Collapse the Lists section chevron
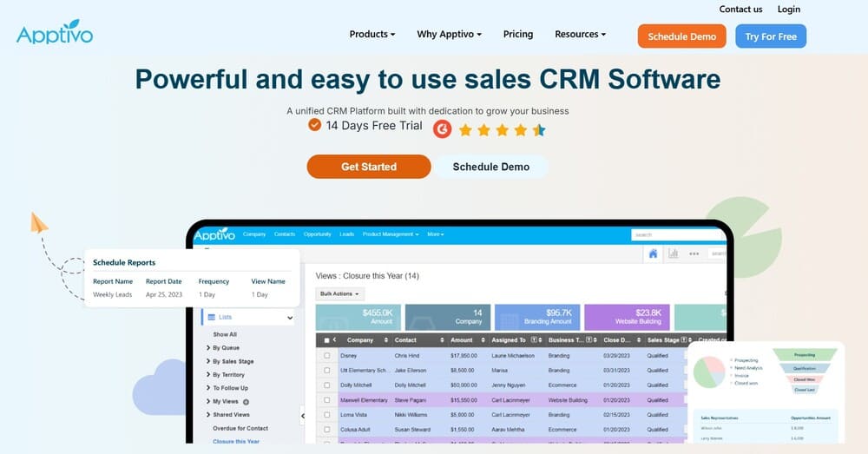The image size is (868, 454). 290,318
